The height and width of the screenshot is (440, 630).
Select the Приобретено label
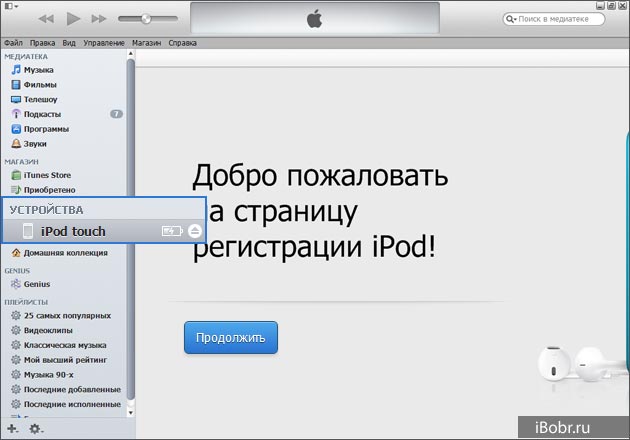49,190
